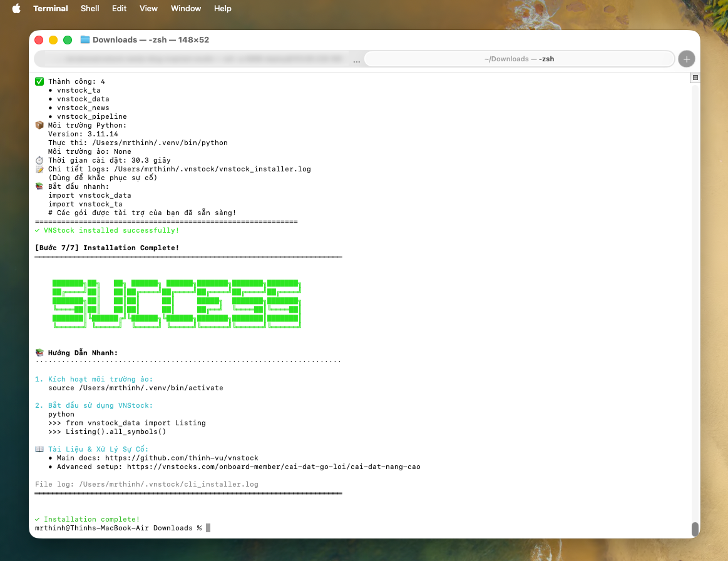Click the Downloads folder icon in title bar
The image size is (728, 561).
(x=85, y=39)
